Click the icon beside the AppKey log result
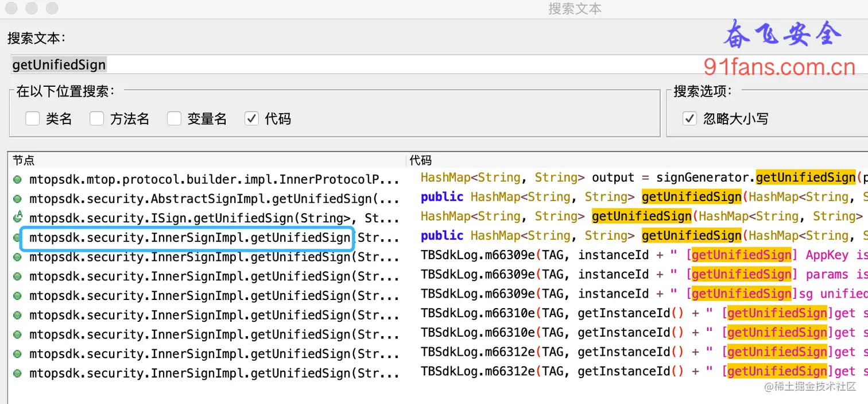Viewport: 868px width, 404px height. point(18,257)
